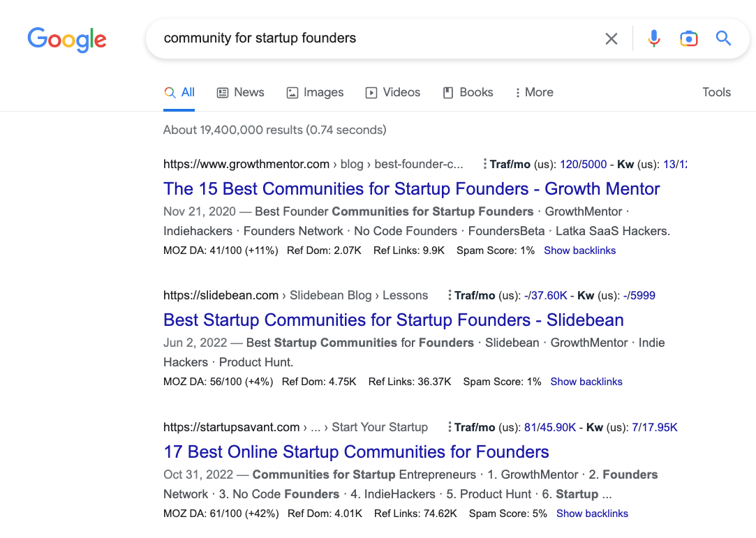Image resolution: width=756 pixels, height=538 pixels.
Task: Switch to the Videos tab
Action: click(x=392, y=92)
